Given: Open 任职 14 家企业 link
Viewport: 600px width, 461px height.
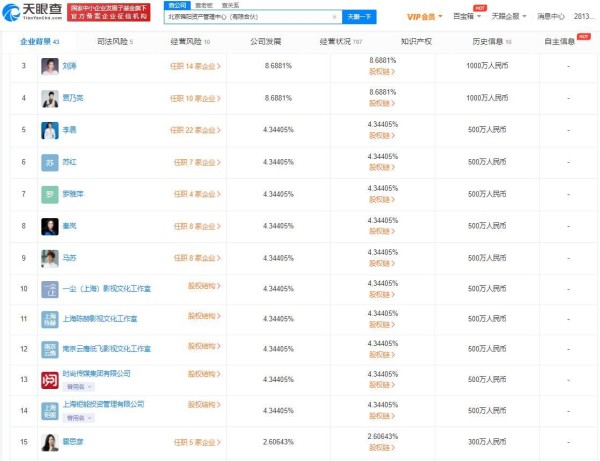Looking at the screenshot, I should tap(195, 66).
